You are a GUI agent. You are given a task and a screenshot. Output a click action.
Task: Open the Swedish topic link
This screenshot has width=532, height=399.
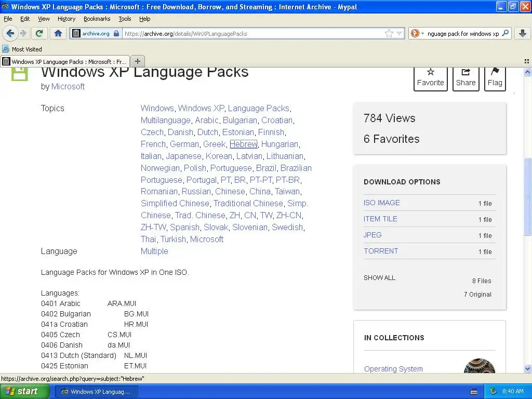(287, 228)
